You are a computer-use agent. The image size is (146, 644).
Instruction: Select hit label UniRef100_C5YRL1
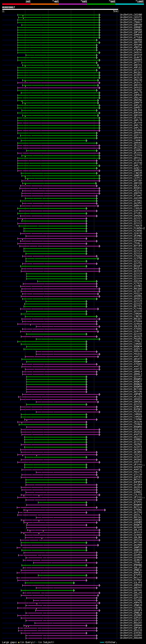(131, 244)
